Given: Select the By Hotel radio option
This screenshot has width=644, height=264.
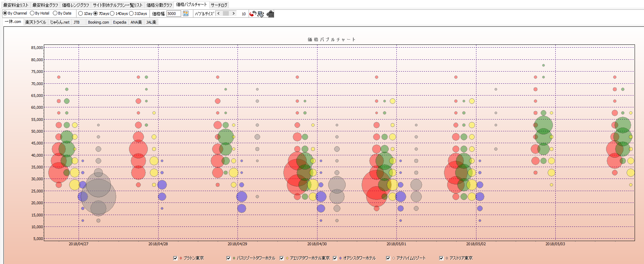Looking at the screenshot, I should click(32, 13).
